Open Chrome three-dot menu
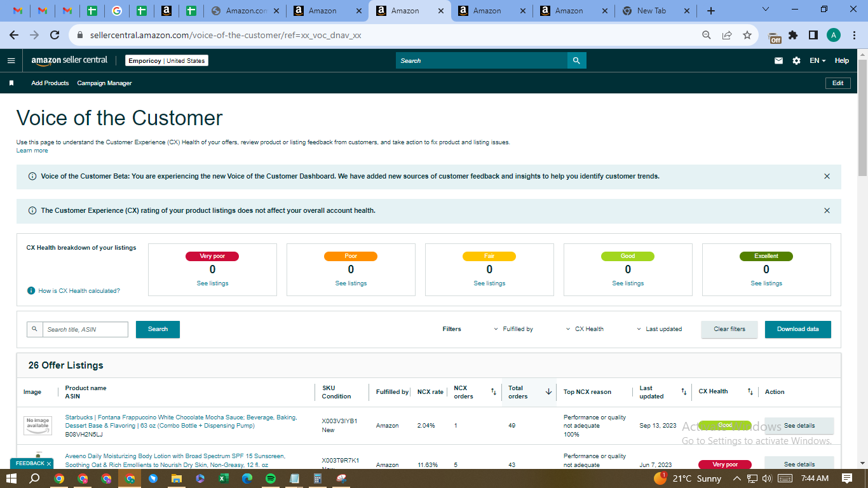The width and height of the screenshot is (868, 488). point(854,35)
